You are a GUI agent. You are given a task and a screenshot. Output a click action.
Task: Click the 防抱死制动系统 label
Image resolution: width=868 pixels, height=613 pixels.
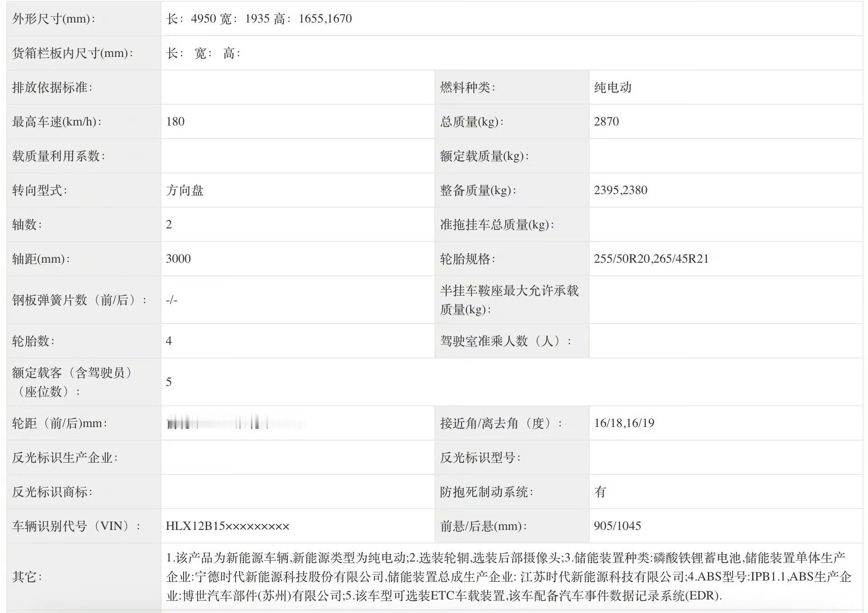coord(487,492)
